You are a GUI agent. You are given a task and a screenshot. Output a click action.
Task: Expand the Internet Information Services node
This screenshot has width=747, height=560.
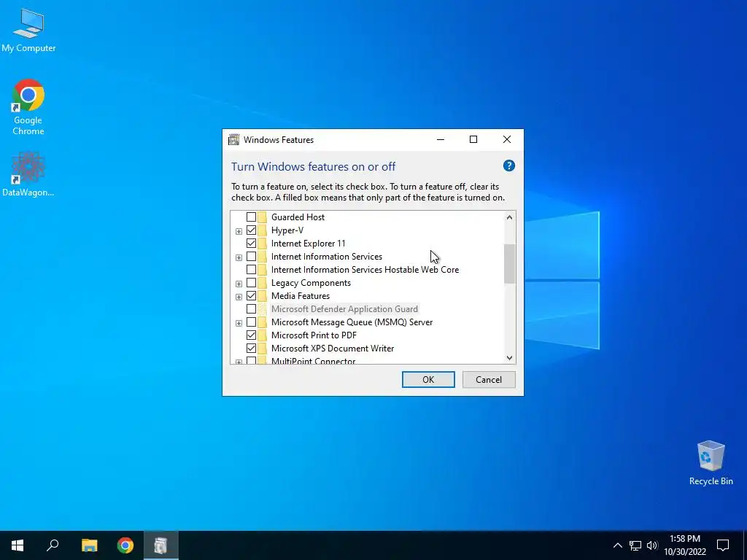[239, 257]
